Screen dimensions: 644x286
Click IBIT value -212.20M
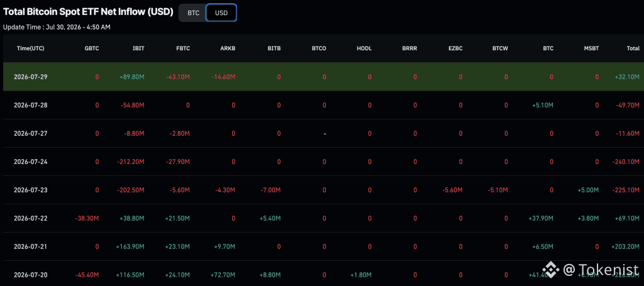[132, 162]
